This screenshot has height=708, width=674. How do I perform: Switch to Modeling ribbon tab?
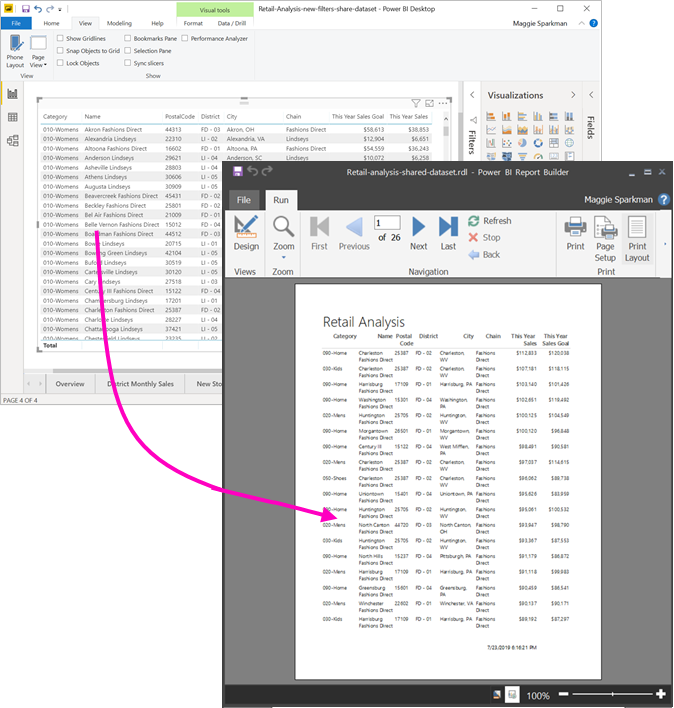point(119,23)
